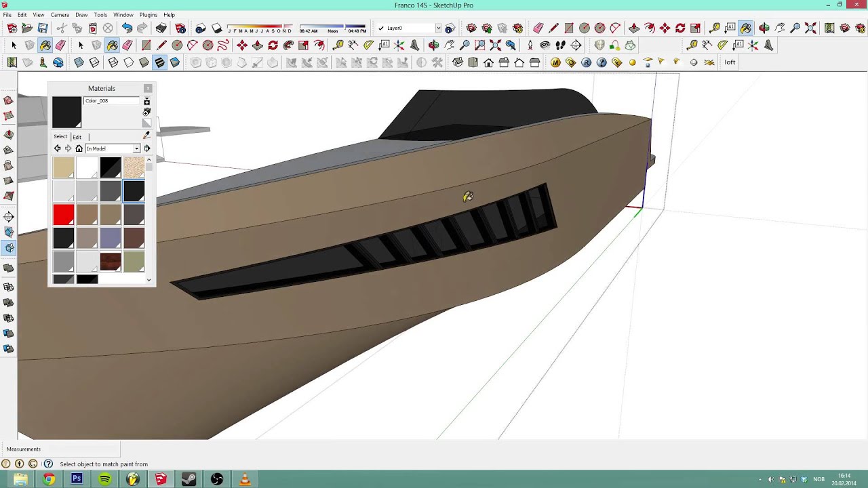Click the Color_008 material name field
The image size is (868, 488).
tap(111, 101)
